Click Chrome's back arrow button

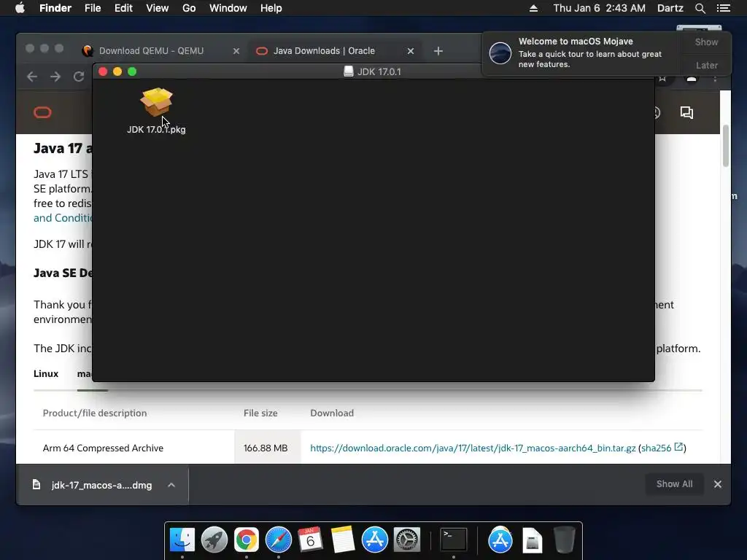[32, 77]
